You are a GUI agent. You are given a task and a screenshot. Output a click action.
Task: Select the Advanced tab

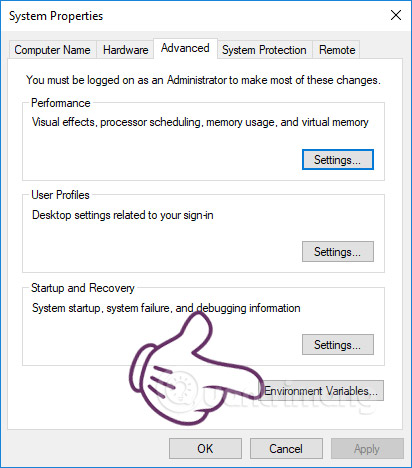[x=185, y=49]
